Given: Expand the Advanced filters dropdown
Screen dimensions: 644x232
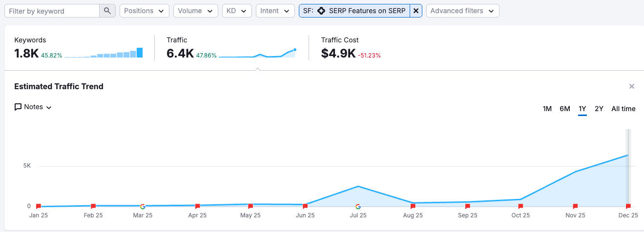Looking at the screenshot, I should (x=462, y=11).
